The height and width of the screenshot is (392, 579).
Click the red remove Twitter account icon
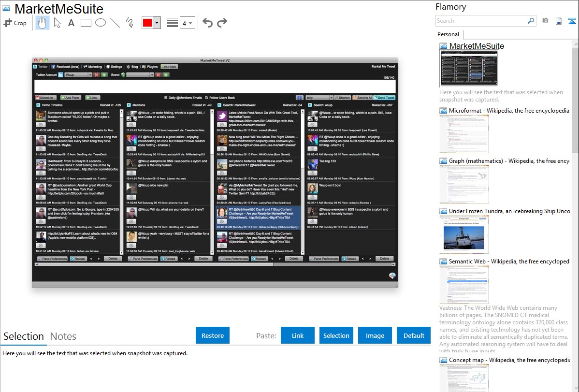pyautogui.click(x=96, y=74)
